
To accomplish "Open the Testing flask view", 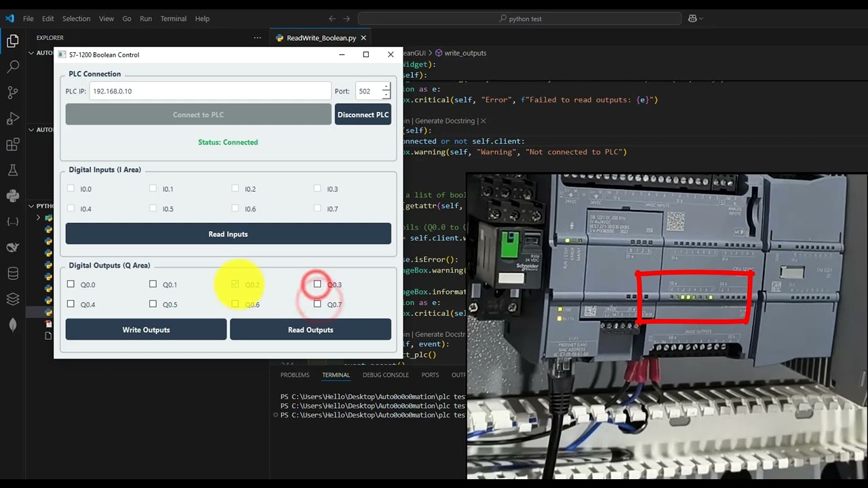I will [x=12, y=170].
